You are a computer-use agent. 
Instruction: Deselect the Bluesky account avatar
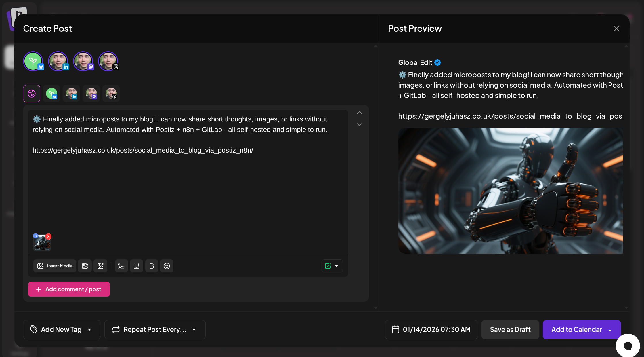point(33,61)
